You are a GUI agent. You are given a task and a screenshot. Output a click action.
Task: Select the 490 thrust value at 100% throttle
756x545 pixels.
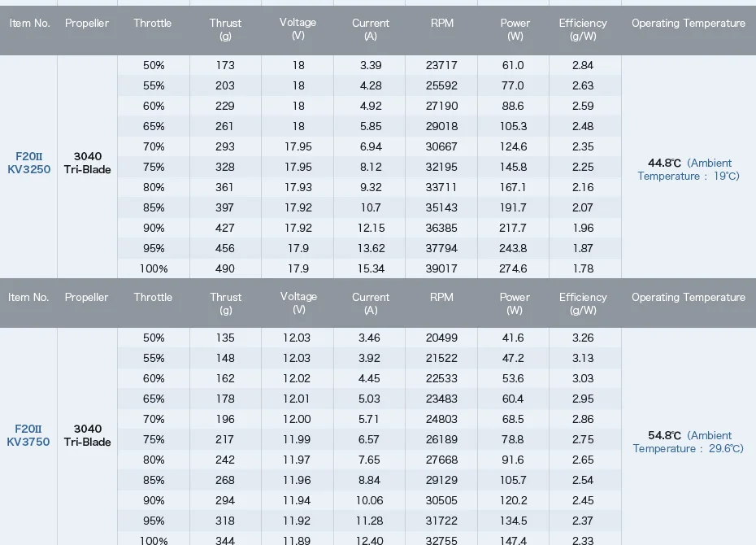[225, 268]
